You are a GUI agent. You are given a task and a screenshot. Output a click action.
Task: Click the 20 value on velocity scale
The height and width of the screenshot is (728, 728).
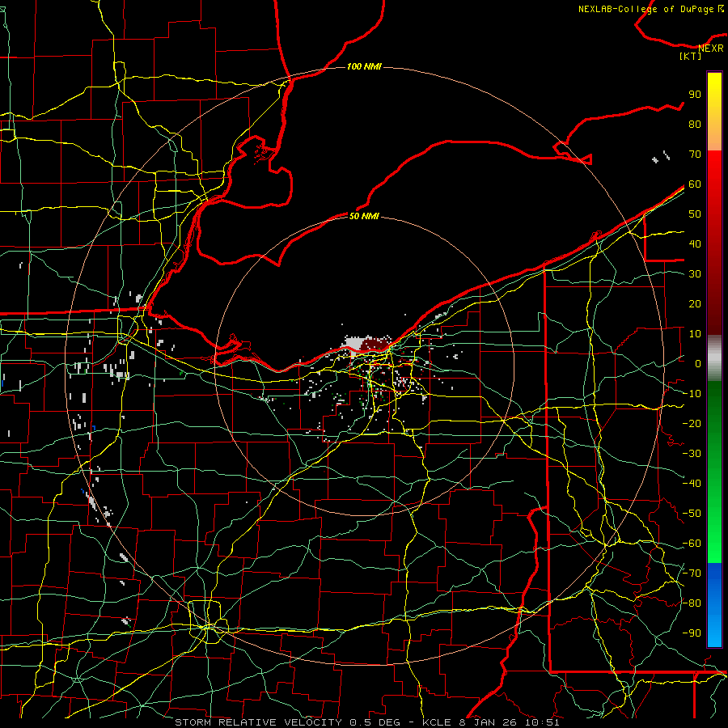[695, 304]
